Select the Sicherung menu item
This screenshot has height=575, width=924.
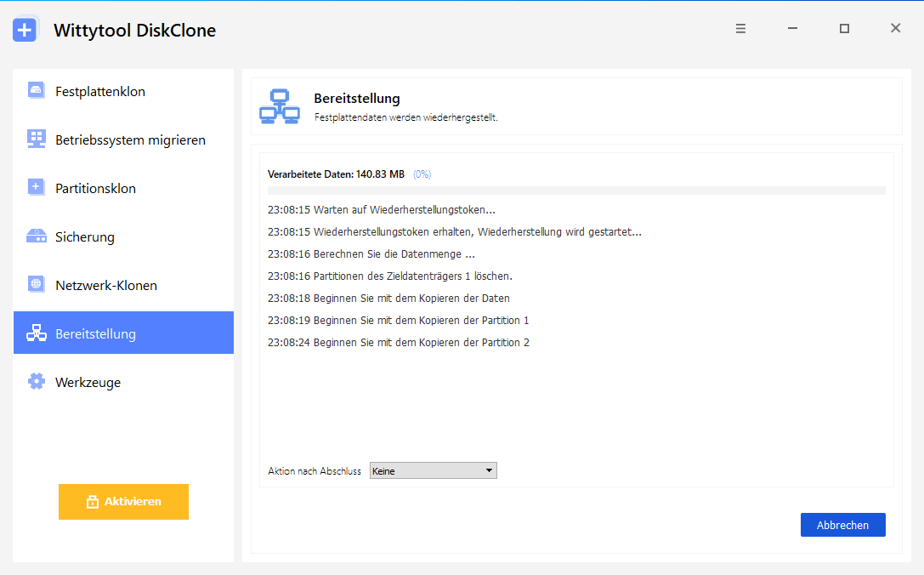pyautogui.click(x=123, y=236)
